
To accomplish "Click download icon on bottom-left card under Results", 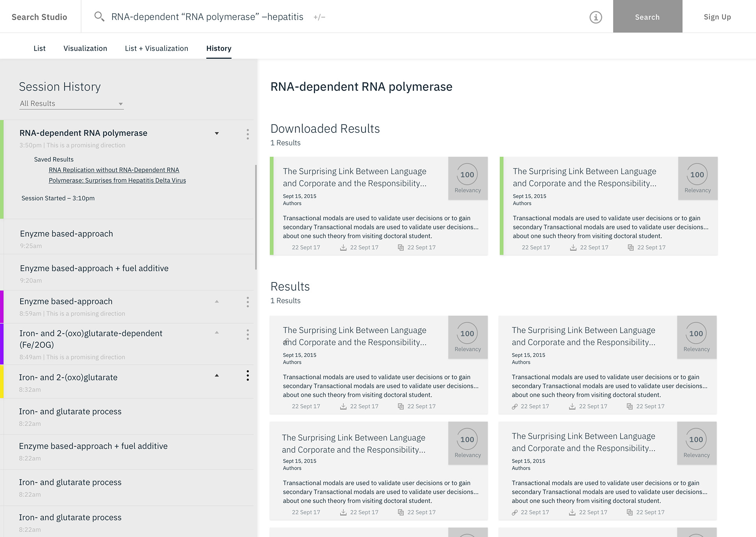I will (x=343, y=512).
